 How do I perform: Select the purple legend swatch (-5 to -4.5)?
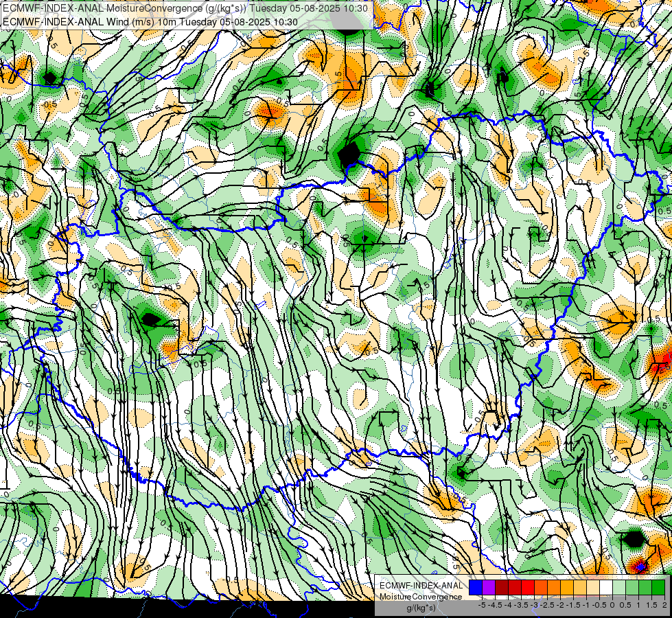point(489,587)
